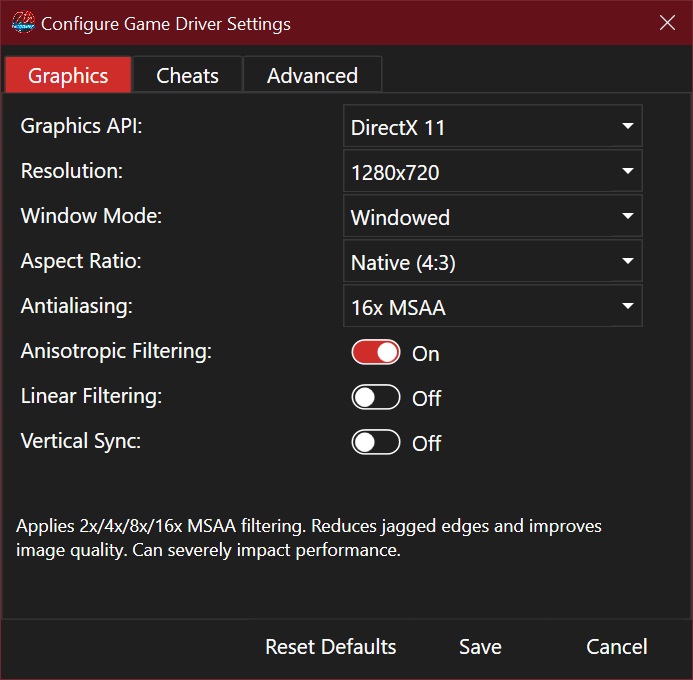
Task: Click the Resolution label
Action: pyautogui.click(x=72, y=171)
